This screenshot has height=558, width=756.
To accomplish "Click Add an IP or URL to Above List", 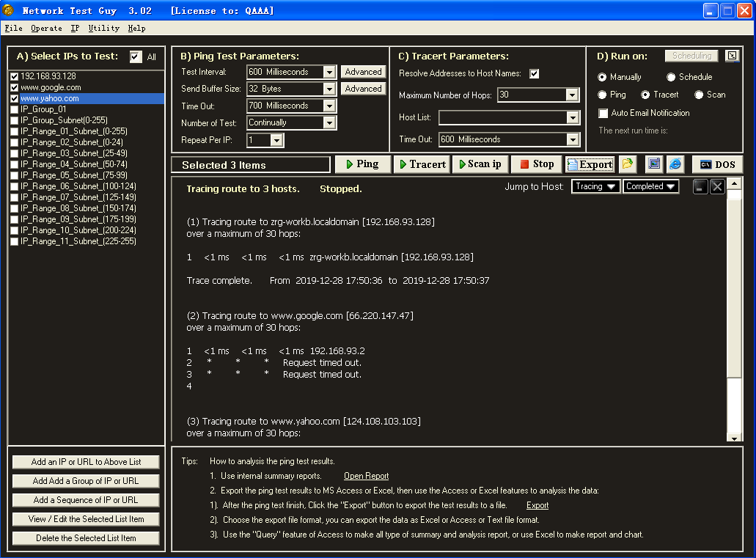I will 86,462.
